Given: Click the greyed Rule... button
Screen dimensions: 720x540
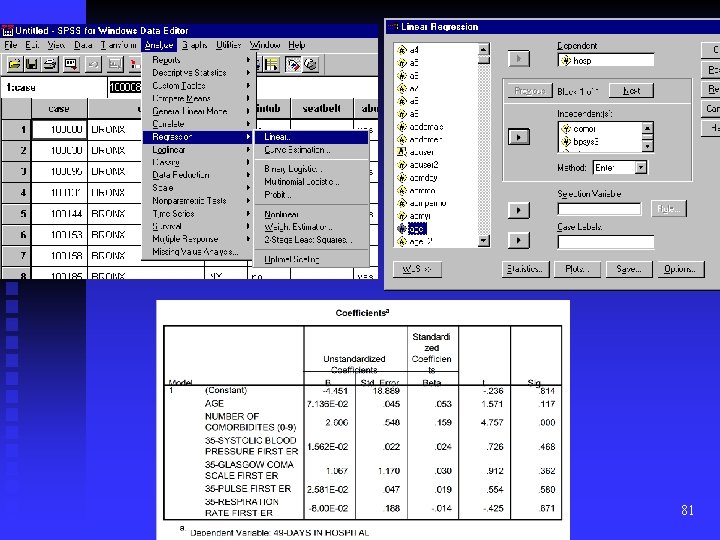Looking at the screenshot, I should pyautogui.click(x=669, y=209).
